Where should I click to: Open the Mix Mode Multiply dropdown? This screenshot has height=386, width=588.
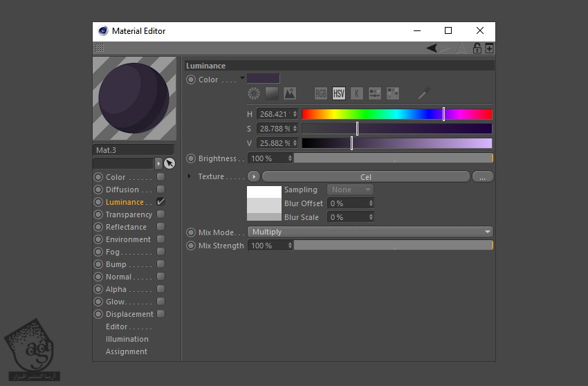click(x=370, y=232)
